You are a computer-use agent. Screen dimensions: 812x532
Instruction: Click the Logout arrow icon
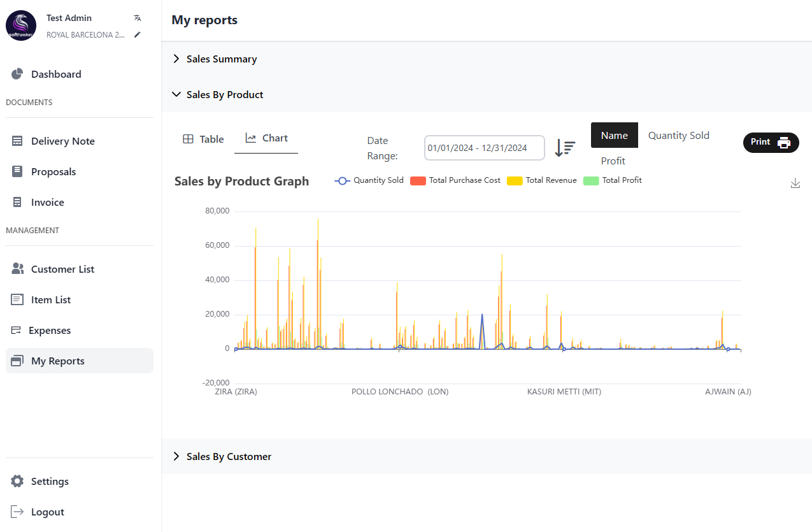(x=17, y=512)
